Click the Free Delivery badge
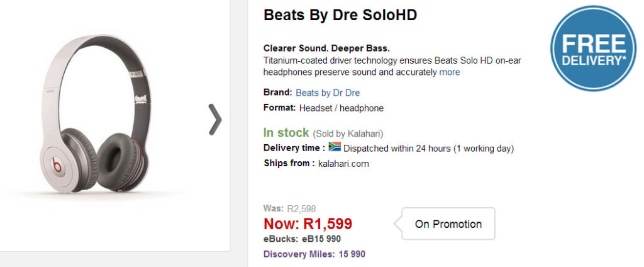The image size is (644, 267). click(x=589, y=50)
